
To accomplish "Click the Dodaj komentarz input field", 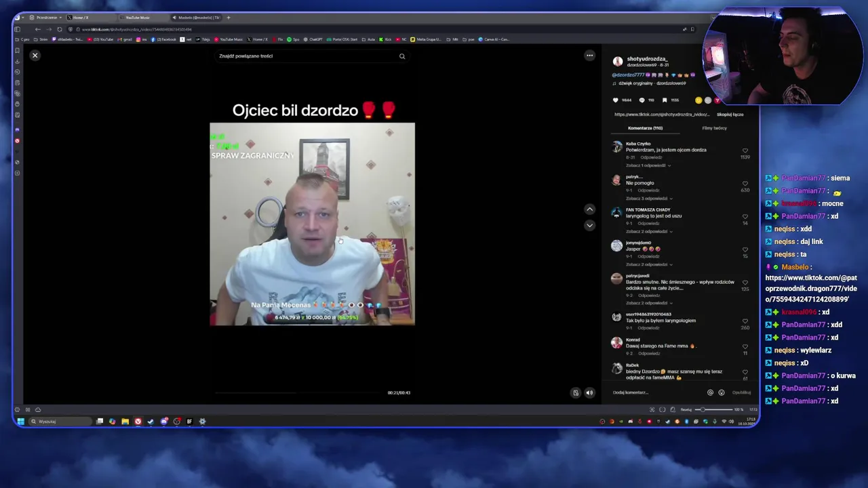I will click(x=656, y=392).
